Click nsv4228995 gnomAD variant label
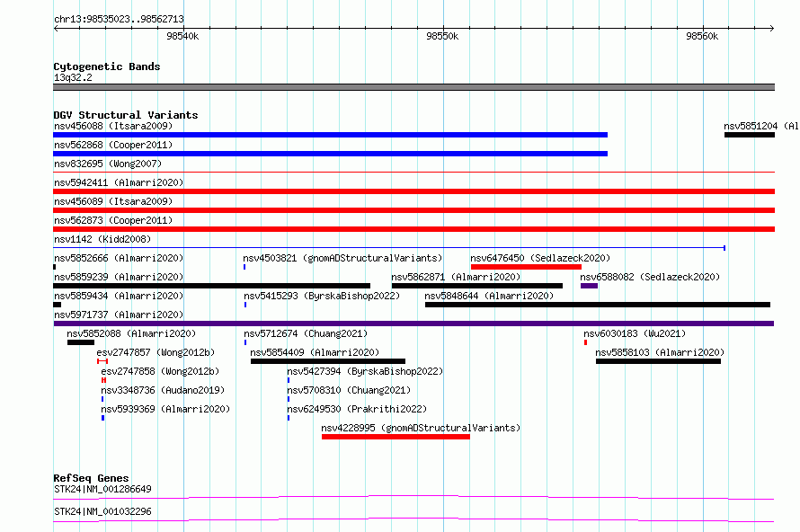This screenshot has height=532, width=800. [421, 428]
